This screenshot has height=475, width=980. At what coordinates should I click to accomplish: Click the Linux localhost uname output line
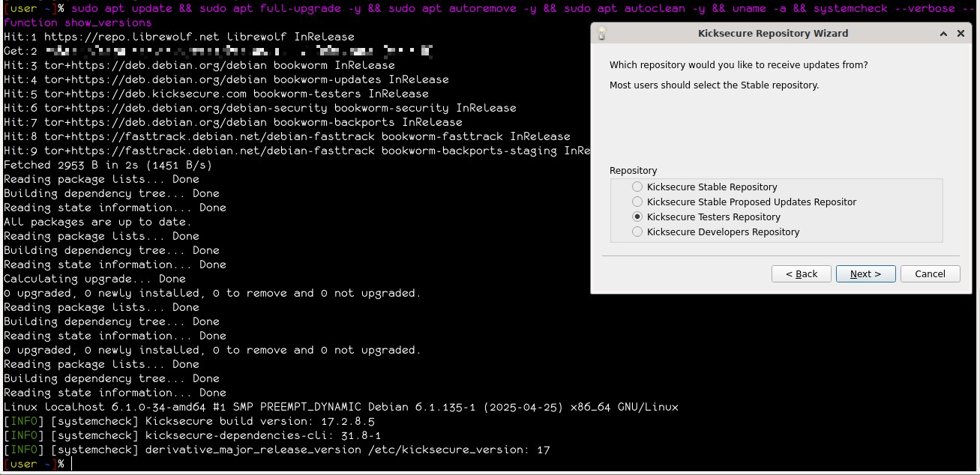(x=341, y=408)
